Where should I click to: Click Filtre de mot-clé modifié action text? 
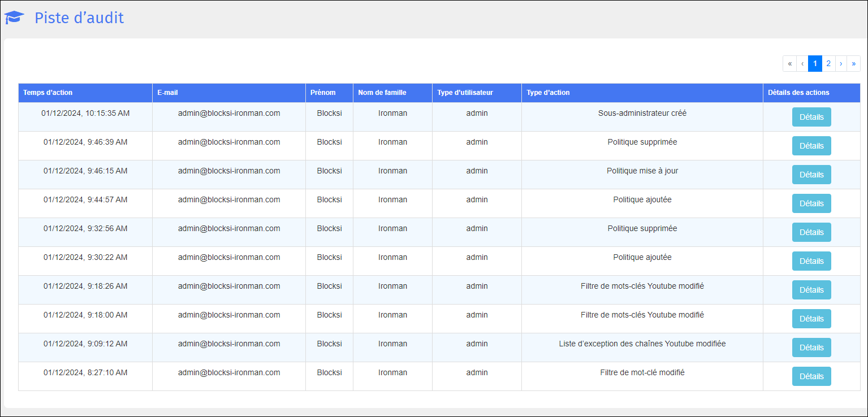point(642,372)
